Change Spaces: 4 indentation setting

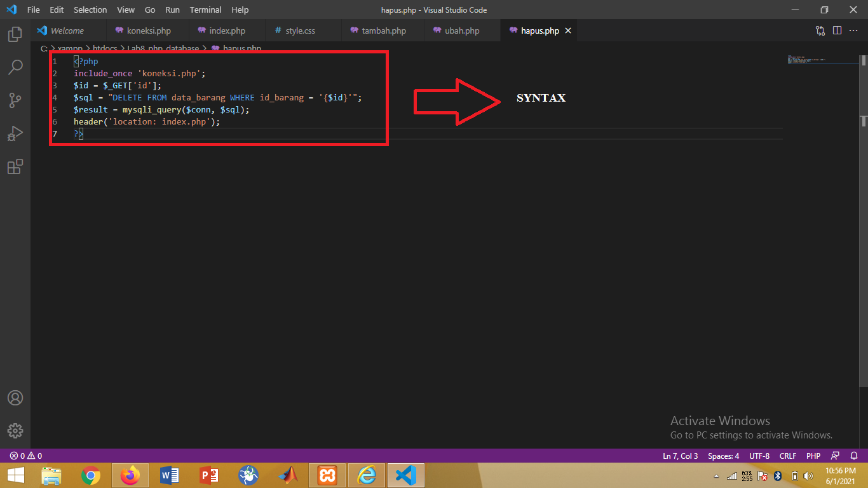click(723, 456)
